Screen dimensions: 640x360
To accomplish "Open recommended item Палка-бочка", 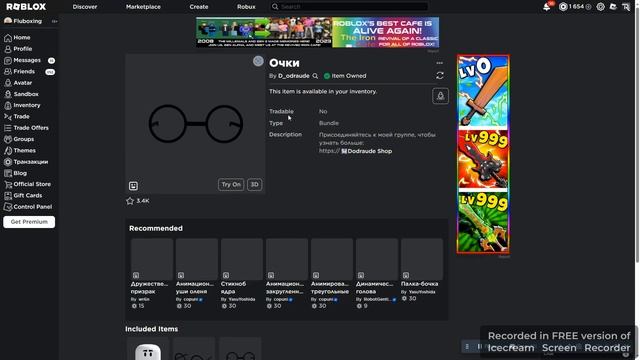I will [x=422, y=270].
